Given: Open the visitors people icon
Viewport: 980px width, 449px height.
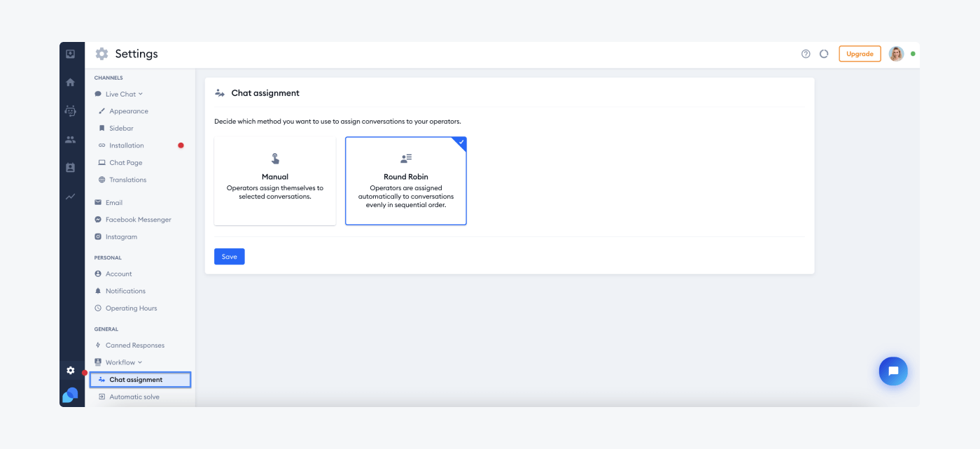Looking at the screenshot, I should (x=71, y=139).
